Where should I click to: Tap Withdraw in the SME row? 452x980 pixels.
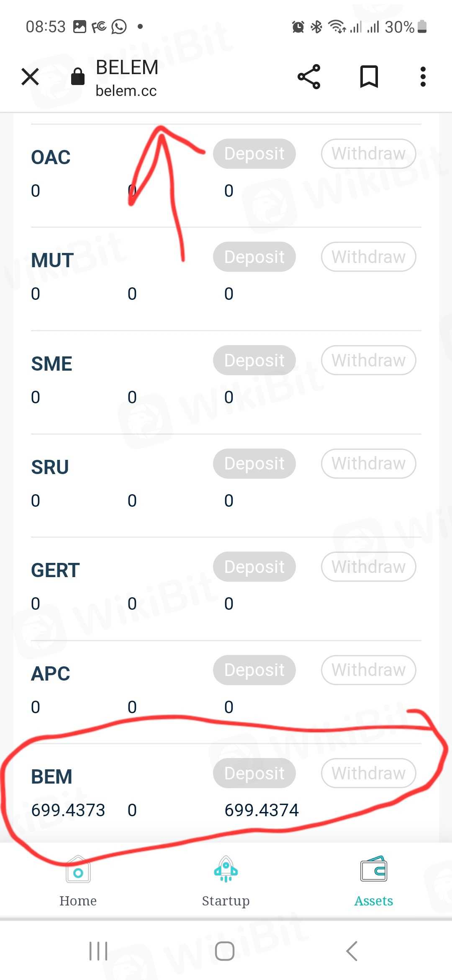[368, 360]
